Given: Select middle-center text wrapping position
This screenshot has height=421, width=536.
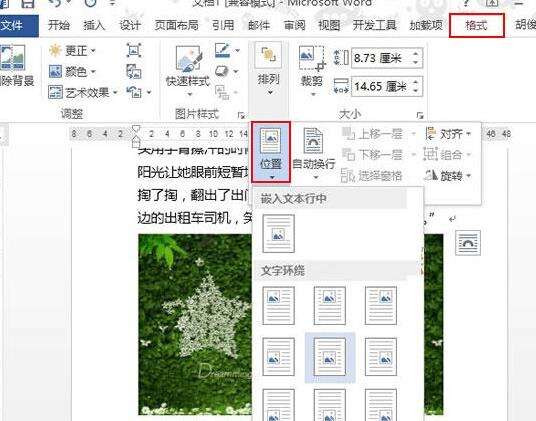Looking at the screenshot, I should pos(330,357).
